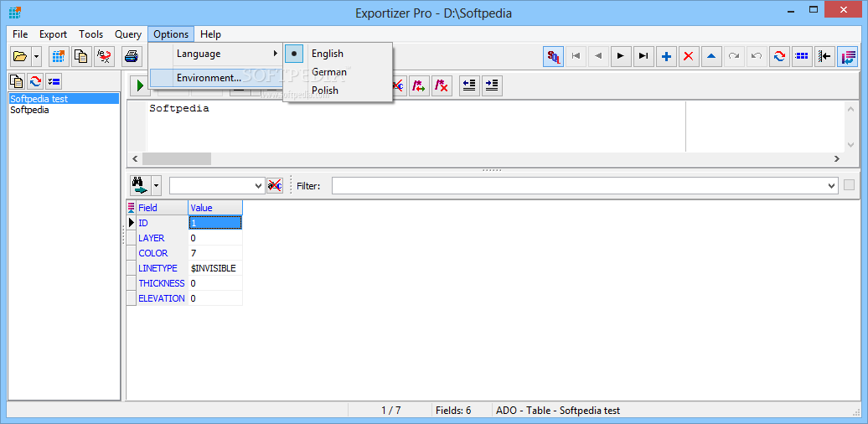Screen dimensions: 868x424
Task: Click the THICKNESS field row
Action: click(x=162, y=283)
